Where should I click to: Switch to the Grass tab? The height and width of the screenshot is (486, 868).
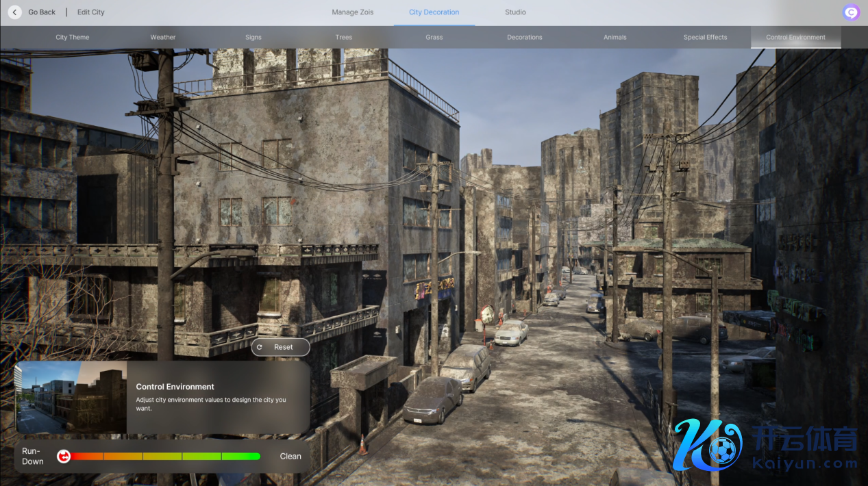point(434,38)
